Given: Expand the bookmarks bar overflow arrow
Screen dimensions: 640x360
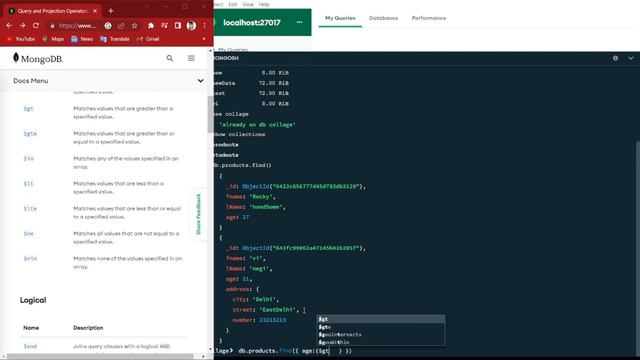Looking at the screenshot, I should 204,39.
